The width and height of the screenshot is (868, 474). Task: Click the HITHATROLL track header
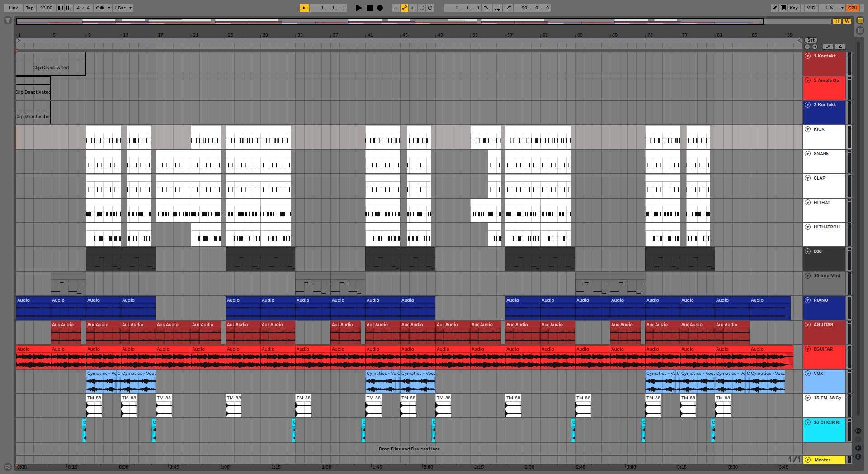coord(824,235)
